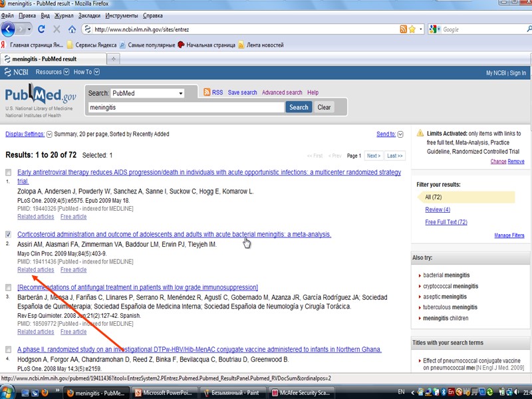Click Save search link
The image size is (532, 399).
coord(242,92)
